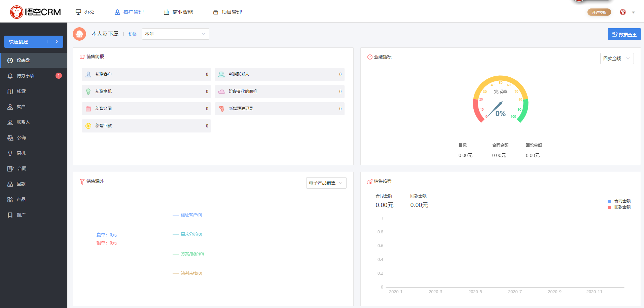
Task: Click the 新增跟进记录 footprint icon
Action: pyautogui.click(x=221, y=109)
